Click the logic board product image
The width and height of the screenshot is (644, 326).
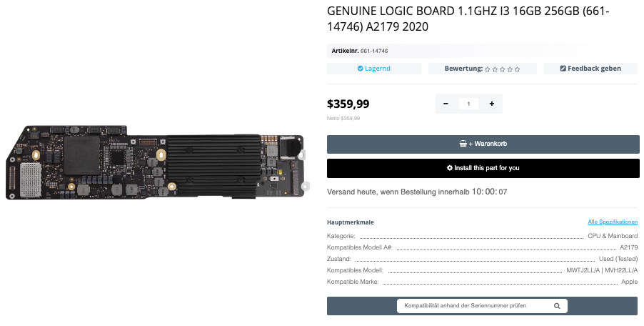[159, 164]
